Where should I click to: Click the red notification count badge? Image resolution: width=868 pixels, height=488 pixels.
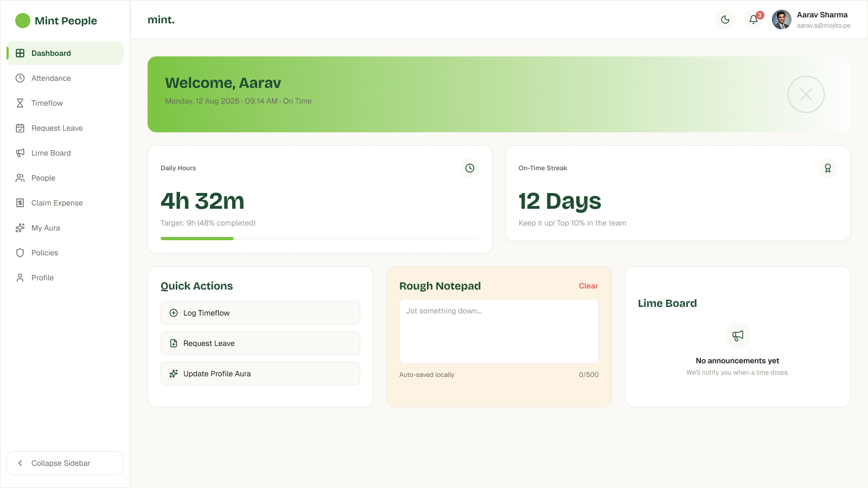coord(760,15)
